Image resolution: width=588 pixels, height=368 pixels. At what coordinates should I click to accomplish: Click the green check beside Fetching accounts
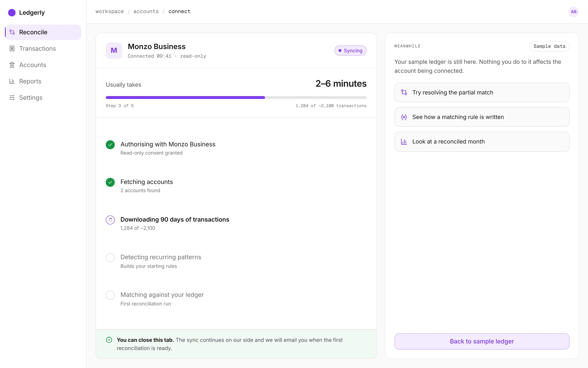tap(110, 182)
